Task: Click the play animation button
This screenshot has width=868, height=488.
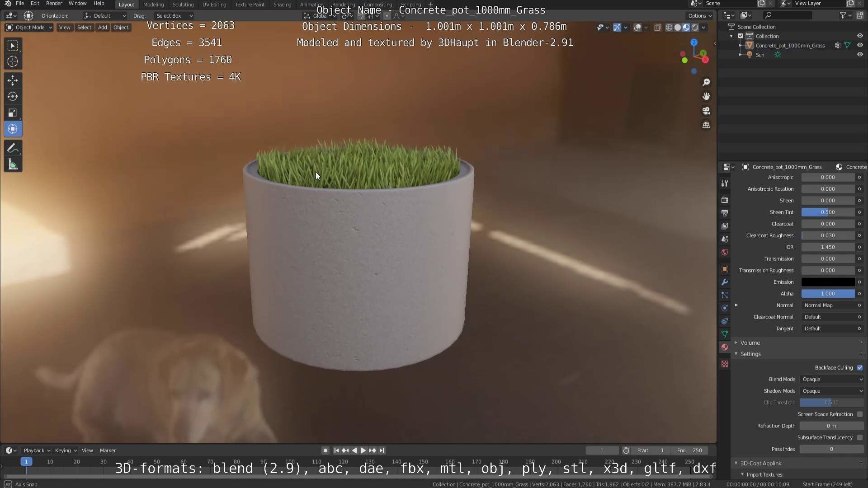Action: [x=363, y=450]
